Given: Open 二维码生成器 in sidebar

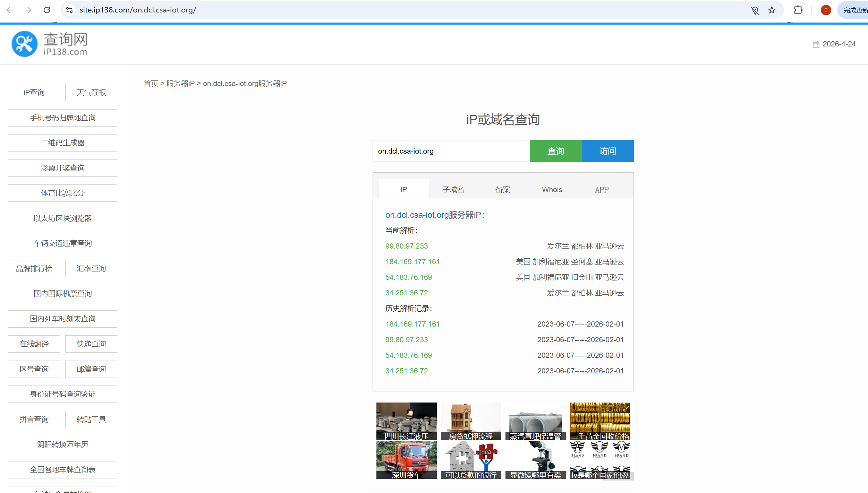Looking at the screenshot, I should [62, 143].
